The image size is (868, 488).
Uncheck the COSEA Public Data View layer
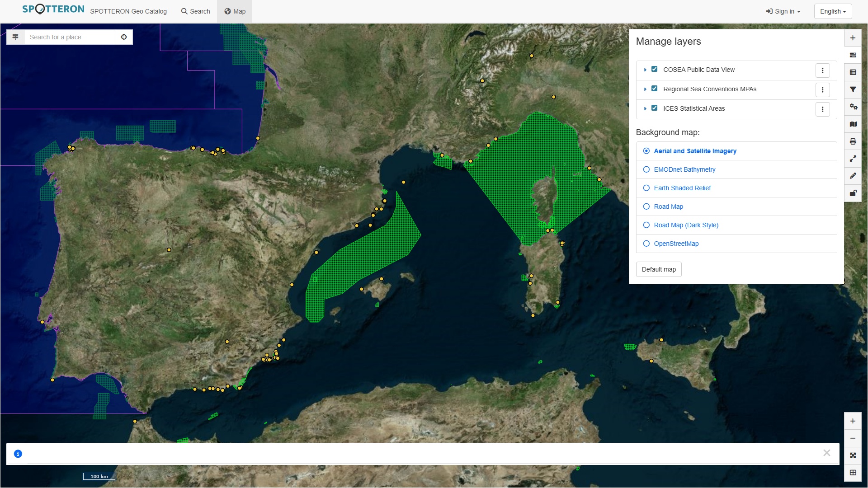point(654,69)
